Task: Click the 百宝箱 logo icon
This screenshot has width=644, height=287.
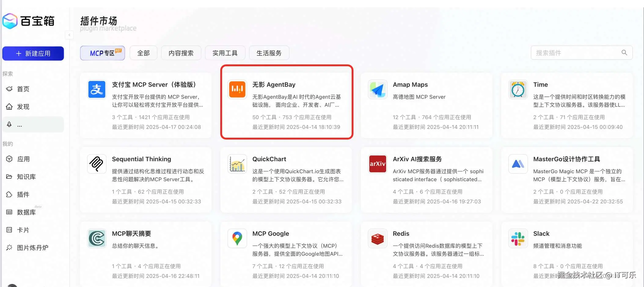Action: [10, 21]
